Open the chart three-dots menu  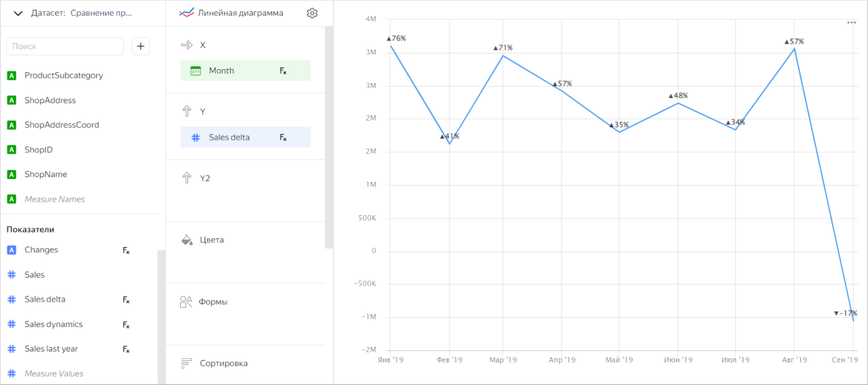[851, 23]
